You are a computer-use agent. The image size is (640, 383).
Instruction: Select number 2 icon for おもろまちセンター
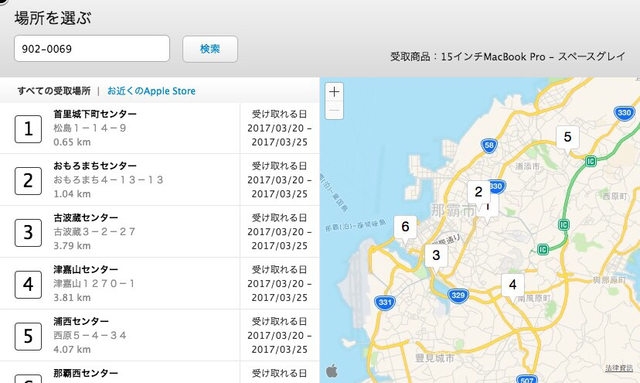click(x=28, y=181)
